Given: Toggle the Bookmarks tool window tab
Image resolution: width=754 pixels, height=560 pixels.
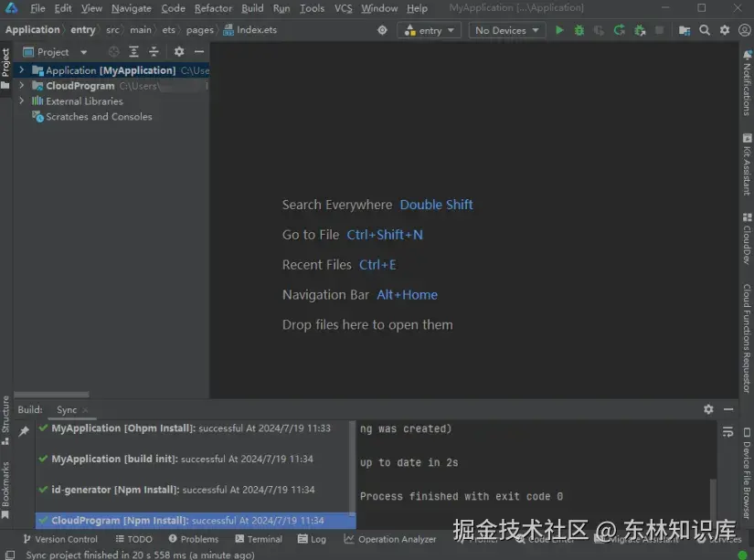Looking at the screenshot, I should (5, 491).
